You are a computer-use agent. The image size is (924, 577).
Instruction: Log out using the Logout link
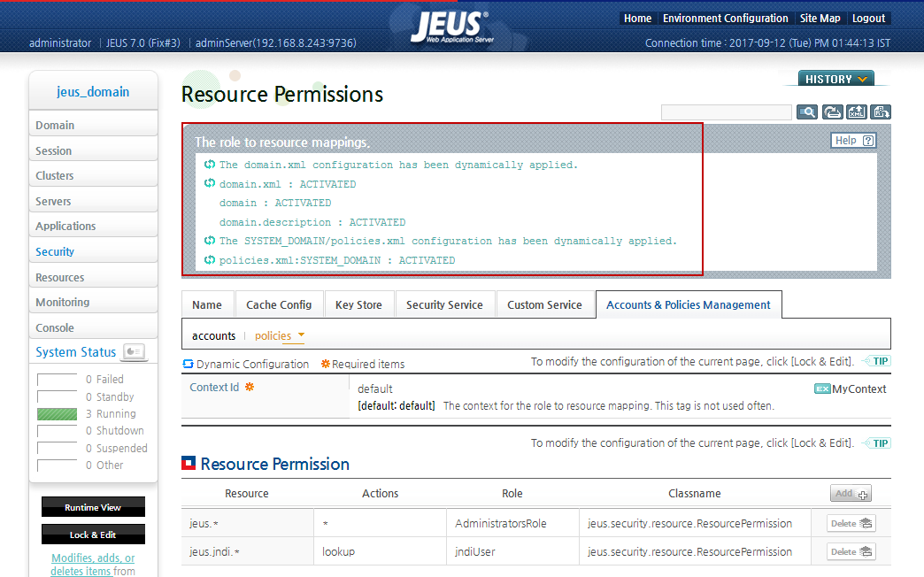(x=868, y=19)
